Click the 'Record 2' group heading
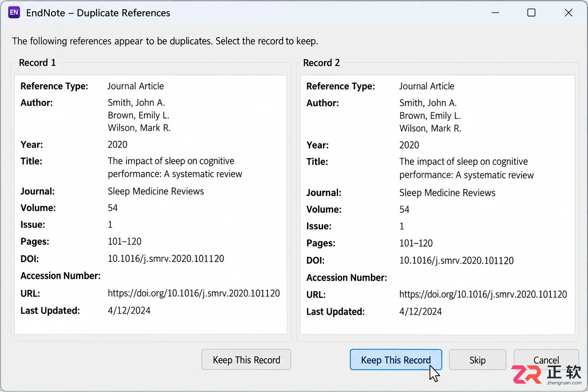This screenshot has width=588, height=392. click(x=321, y=62)
